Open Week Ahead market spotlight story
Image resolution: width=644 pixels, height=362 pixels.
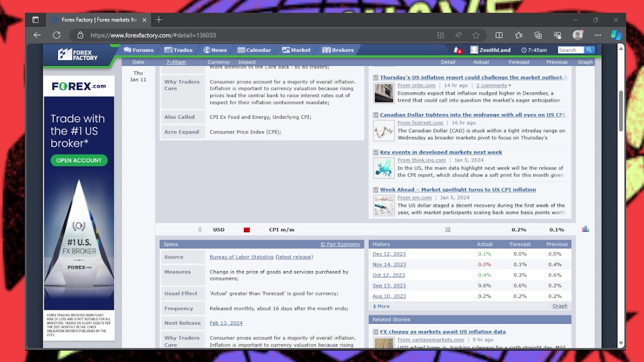[458, 190]
